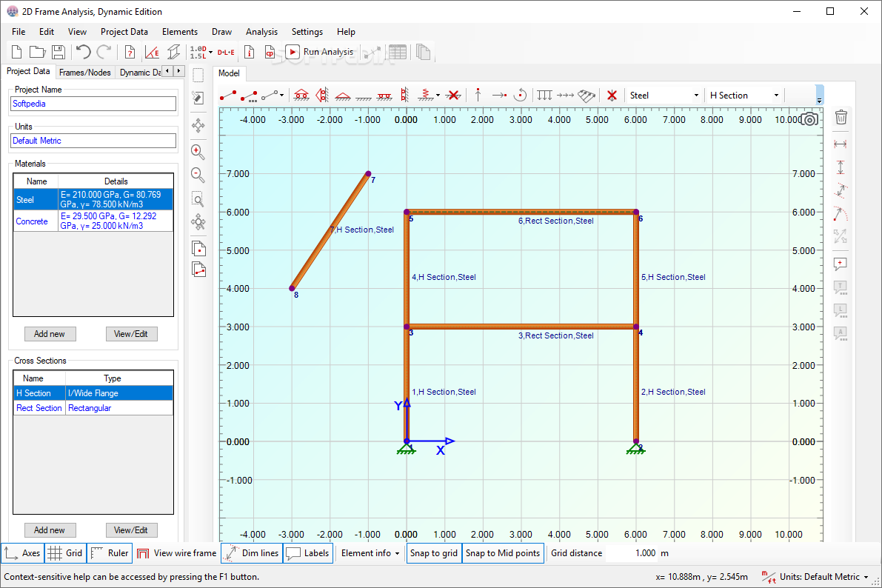Open the document info icon marked i
This screenshot has height=588, width=882.
click(x=249, y=52)
